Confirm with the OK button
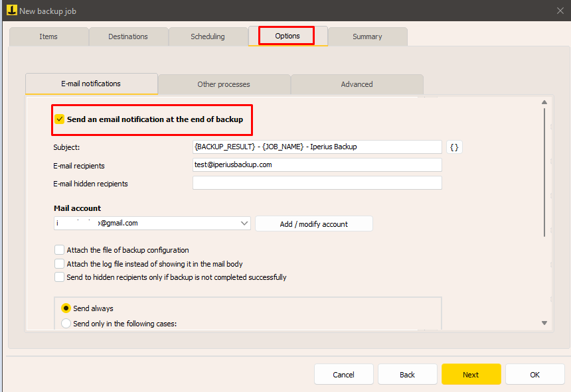This screenshot has width=571, height=392. (535, 375)
